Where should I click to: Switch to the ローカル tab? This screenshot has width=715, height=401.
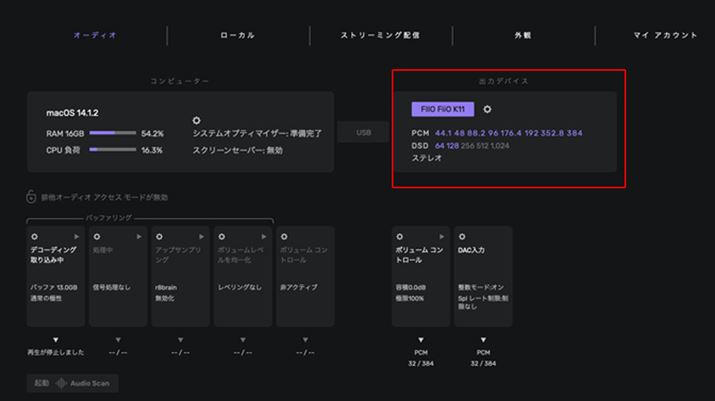238,35
